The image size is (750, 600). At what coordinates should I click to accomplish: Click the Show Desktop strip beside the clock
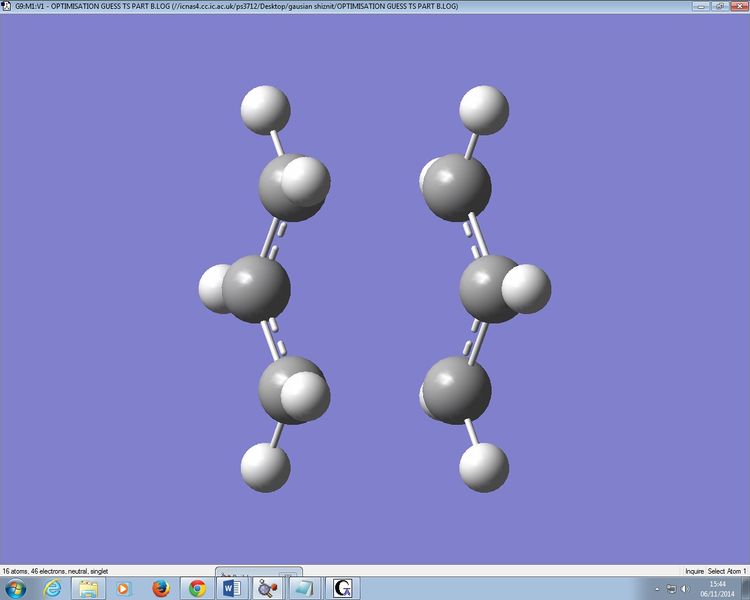746,588
